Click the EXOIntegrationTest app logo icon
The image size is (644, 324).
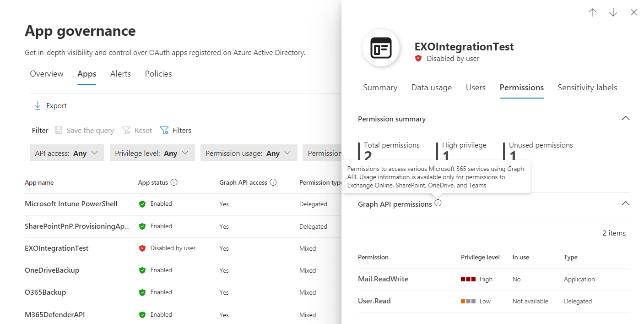pyautogui.click(x=381, y=48)
